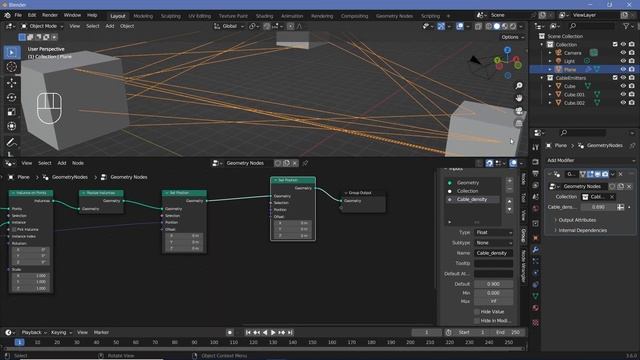Image resolution: width=640 pixels, height=360 pixels.
Task: Open the Object Mode dropdown
Action: pos(42,26)
